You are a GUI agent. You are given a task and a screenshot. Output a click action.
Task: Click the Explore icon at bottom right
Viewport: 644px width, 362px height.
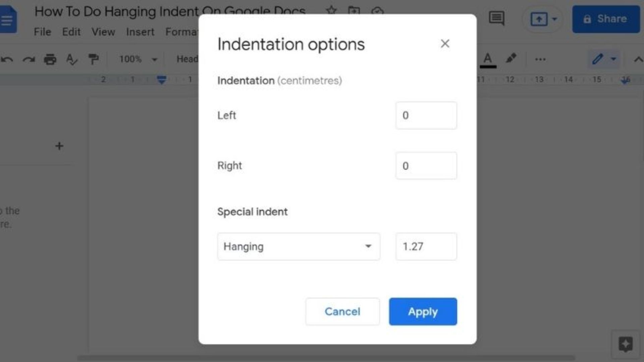click(626, 344)
